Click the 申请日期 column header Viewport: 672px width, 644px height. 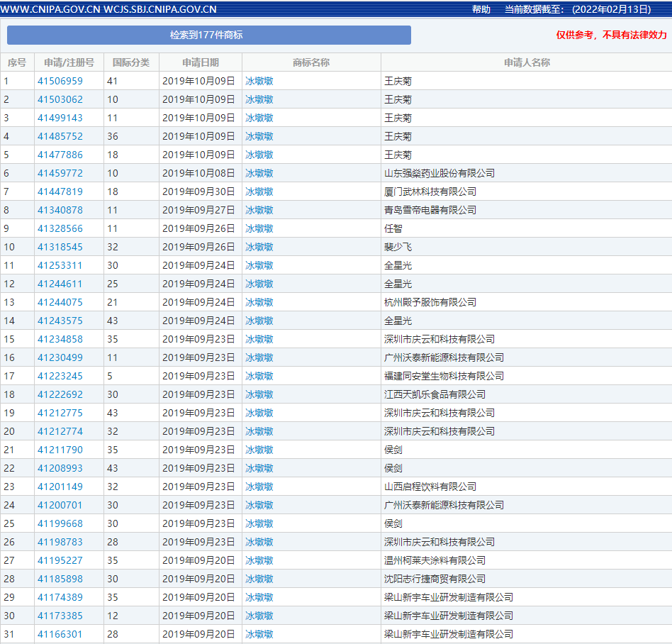pos(201,62)
